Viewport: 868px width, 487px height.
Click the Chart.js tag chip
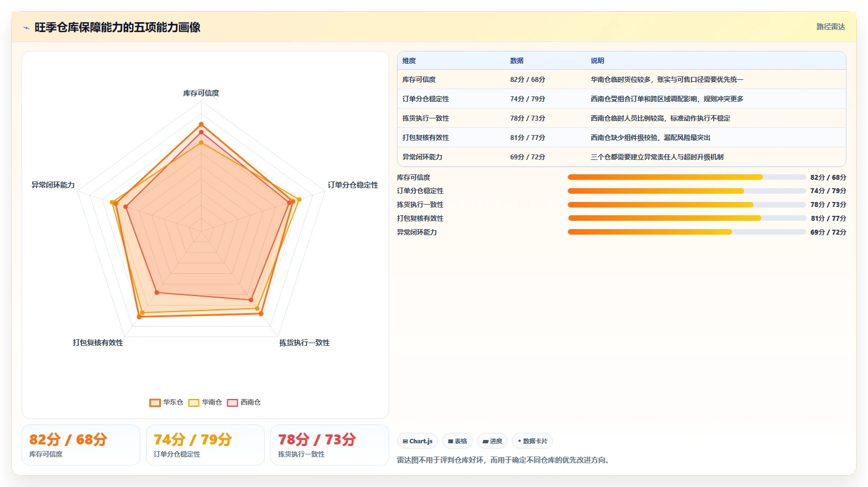[417, 441]
